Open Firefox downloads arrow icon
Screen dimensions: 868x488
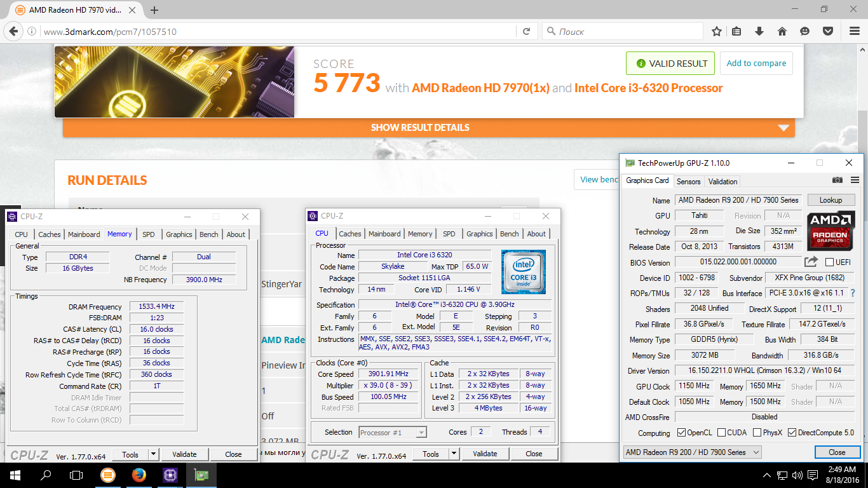(759, 31)
